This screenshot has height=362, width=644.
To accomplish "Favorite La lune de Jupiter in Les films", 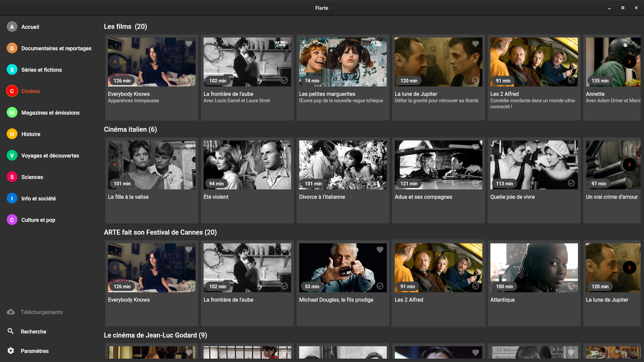I will coord(476,44).
